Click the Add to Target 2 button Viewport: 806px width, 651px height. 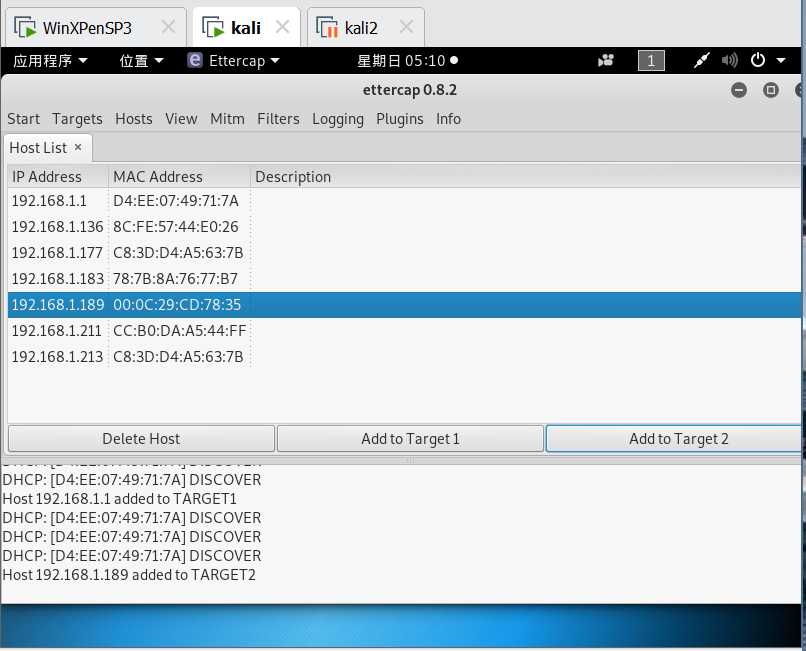coord(674,439)
